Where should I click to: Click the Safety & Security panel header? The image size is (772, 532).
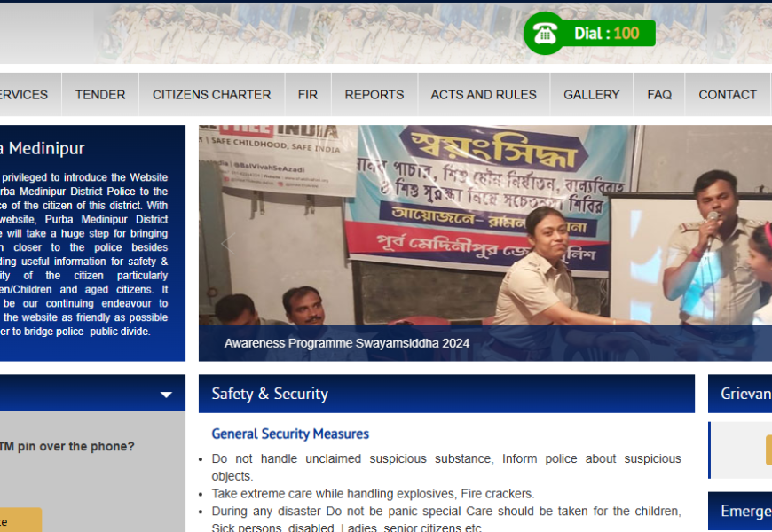coord(445,394)
